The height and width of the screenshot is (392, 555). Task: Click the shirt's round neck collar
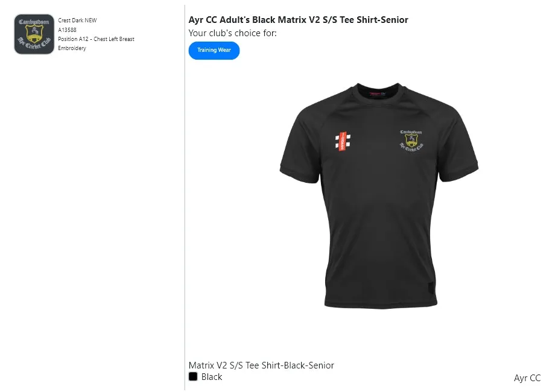coord(379,89)
